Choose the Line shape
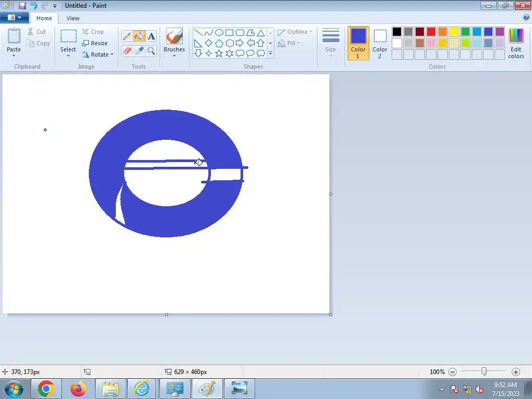 coord(198,33)
